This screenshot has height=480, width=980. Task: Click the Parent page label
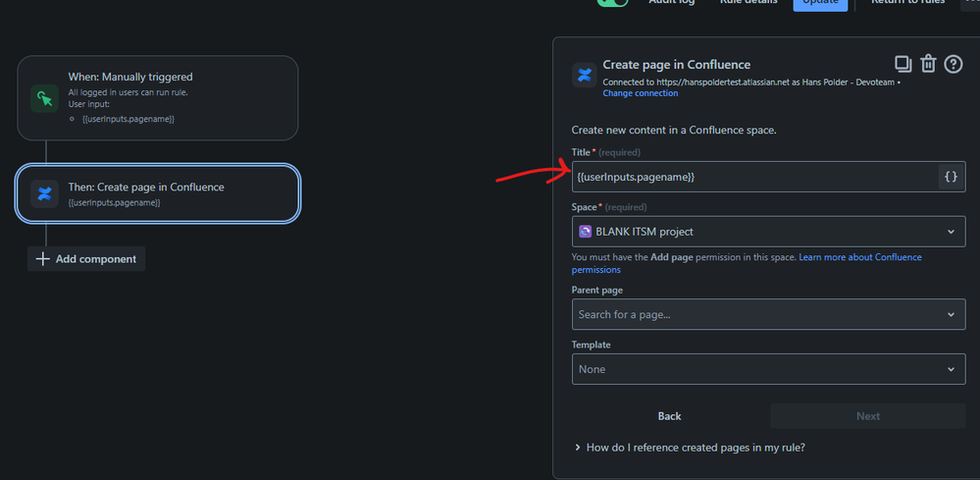(x=596, y=290)
